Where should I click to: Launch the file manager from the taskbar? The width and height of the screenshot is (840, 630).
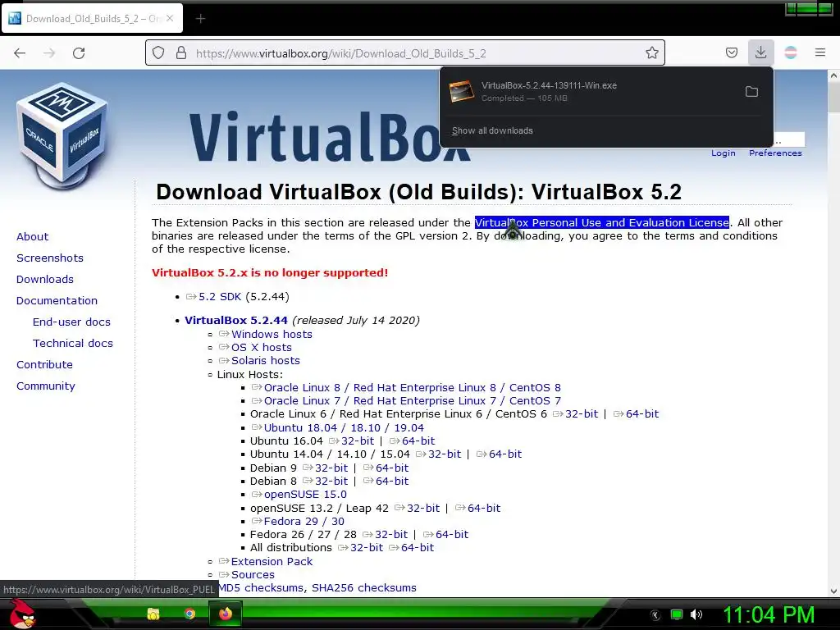[153, 614]
